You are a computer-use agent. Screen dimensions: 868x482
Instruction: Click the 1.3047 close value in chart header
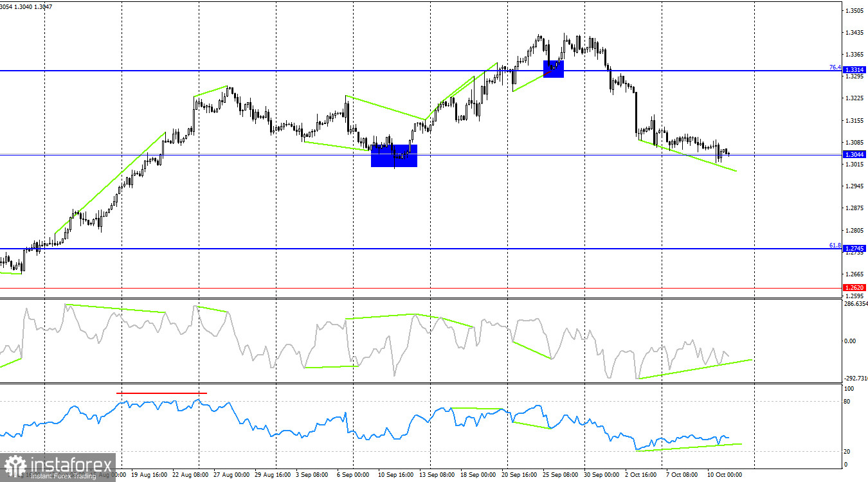point(42,6)
